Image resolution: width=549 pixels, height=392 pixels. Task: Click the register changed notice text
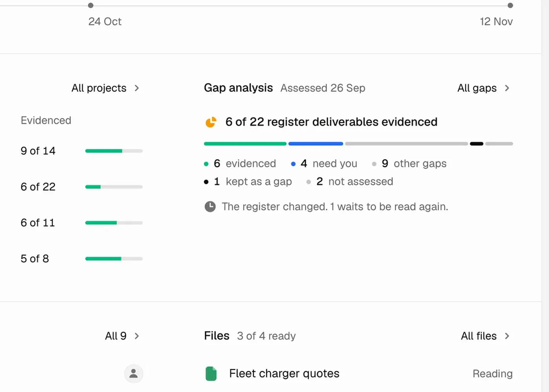point(335,207)
